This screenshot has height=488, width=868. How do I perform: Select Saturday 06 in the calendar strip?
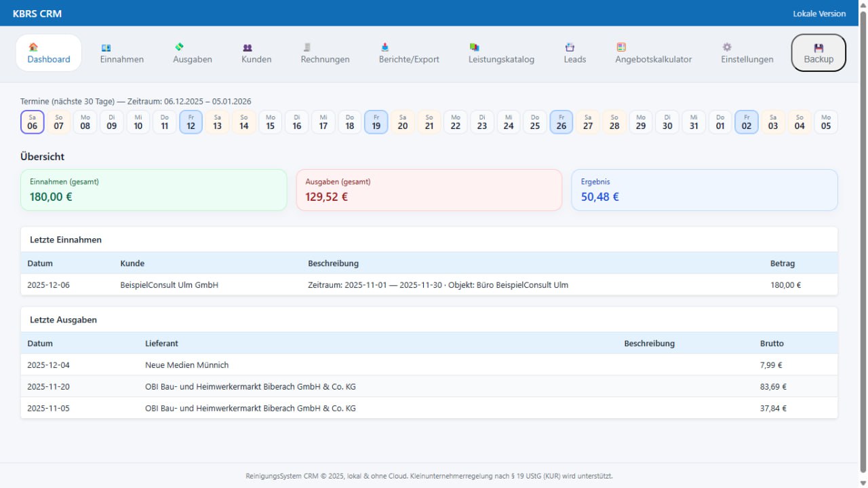point(33,122)
